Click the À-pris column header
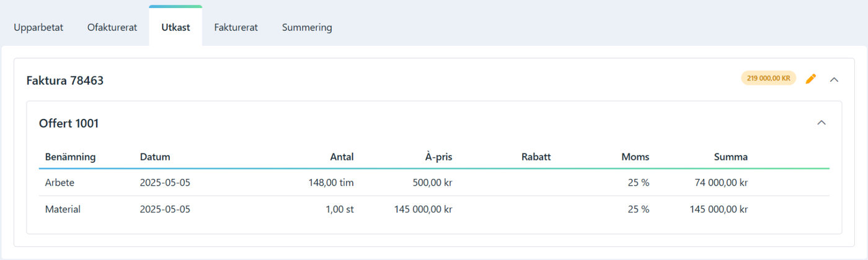This screenshot has height=260, width=868. [x=438, y=157]
